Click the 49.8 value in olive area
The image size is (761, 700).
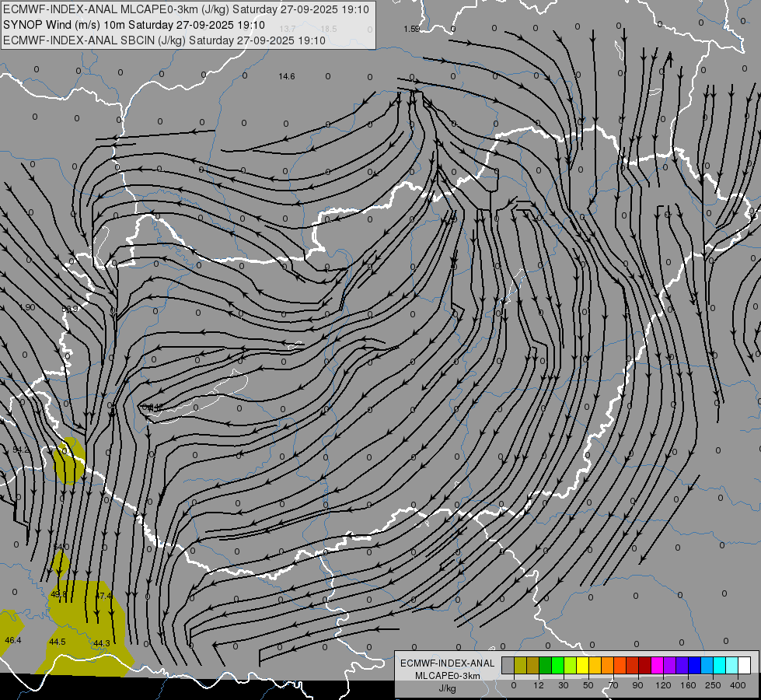click(x=59, y=594)
